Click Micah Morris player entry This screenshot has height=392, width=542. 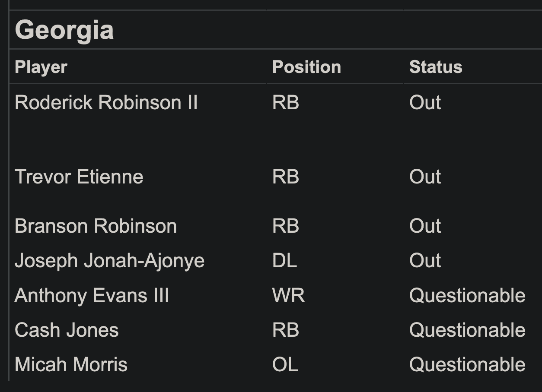(x=71, y=365)
